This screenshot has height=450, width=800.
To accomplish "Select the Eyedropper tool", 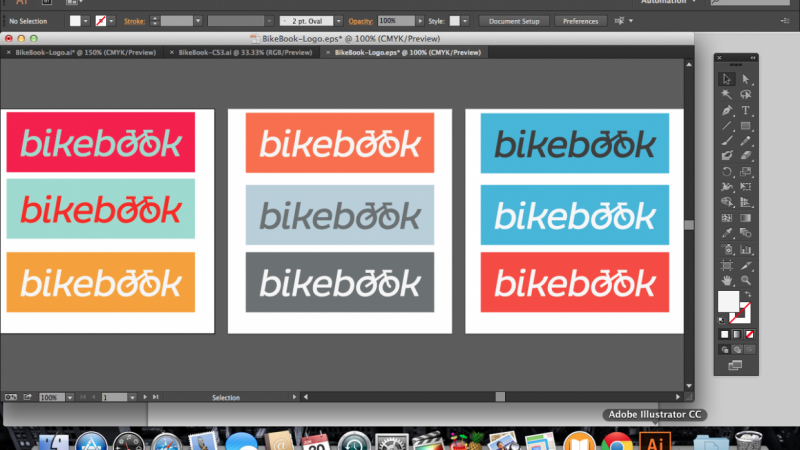I will (727, 233).
